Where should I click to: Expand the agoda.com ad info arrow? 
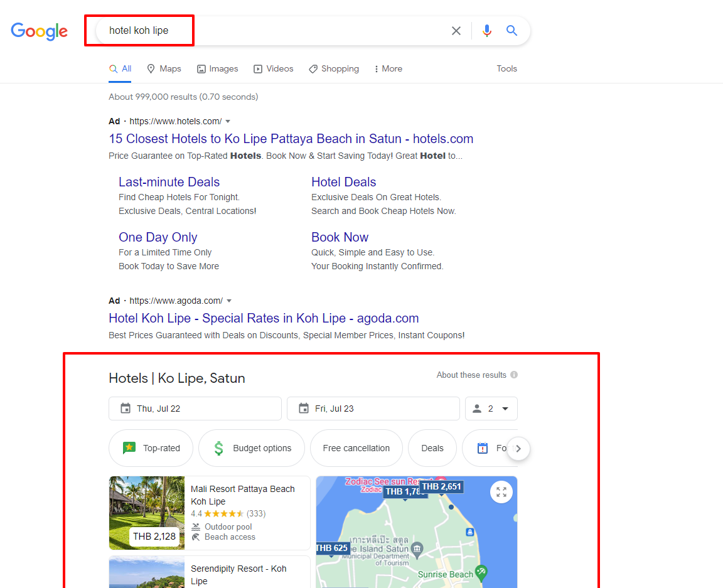229,301
